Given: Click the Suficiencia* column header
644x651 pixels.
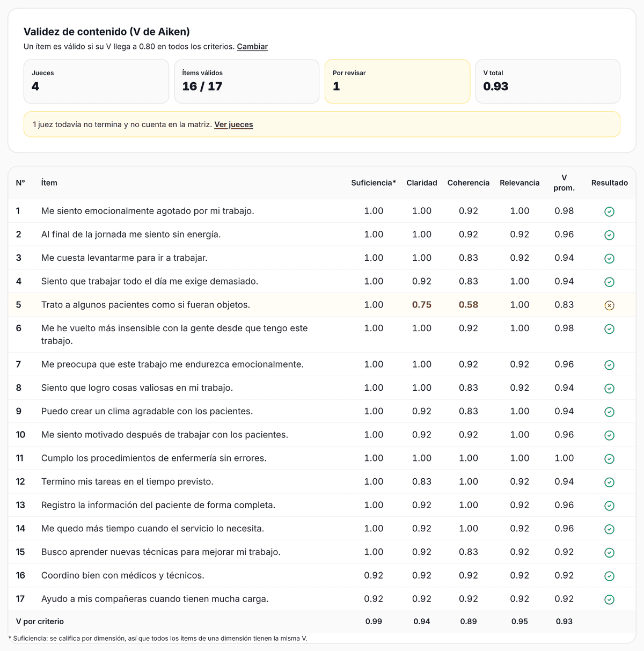Looking at the screenshot, I should pos(374,183).
